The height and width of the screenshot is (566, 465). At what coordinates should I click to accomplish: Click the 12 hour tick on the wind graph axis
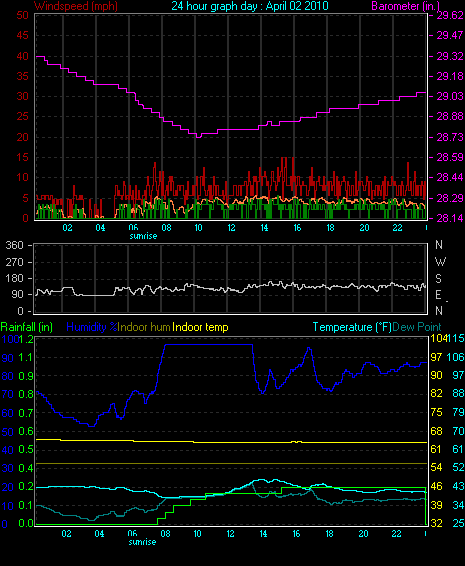coord(231,228)
